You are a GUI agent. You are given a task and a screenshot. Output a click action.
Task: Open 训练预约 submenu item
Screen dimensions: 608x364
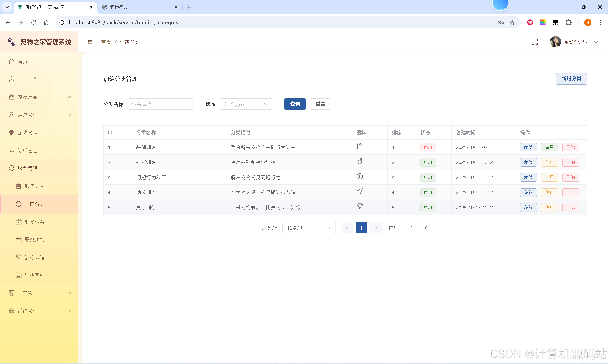(39, 275)
